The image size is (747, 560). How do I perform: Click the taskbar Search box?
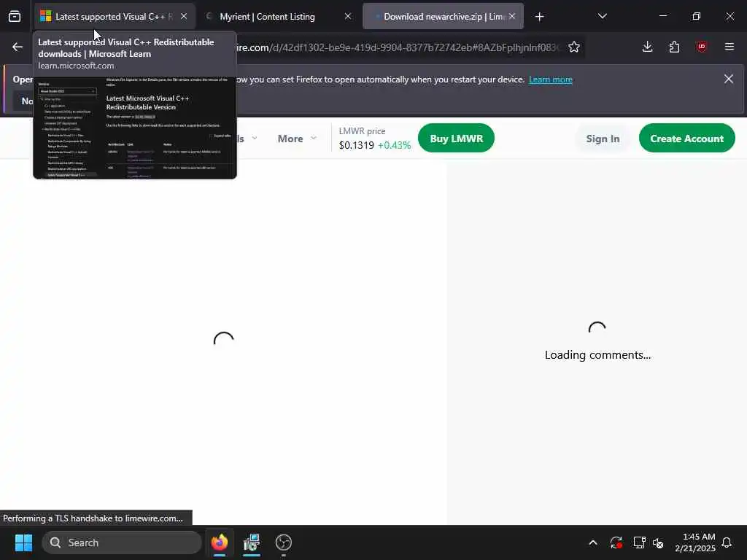[x=122, y=542]
